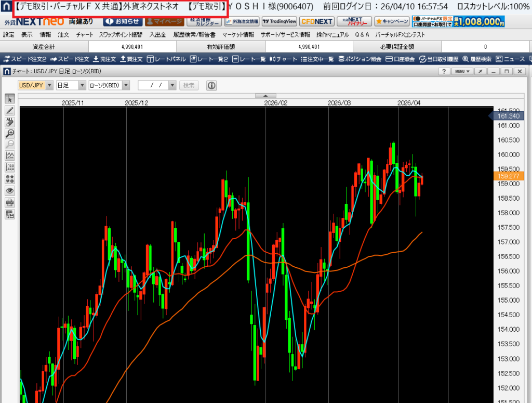
Task: Open the 設定 menu
Action: click(x=9, y=35)
